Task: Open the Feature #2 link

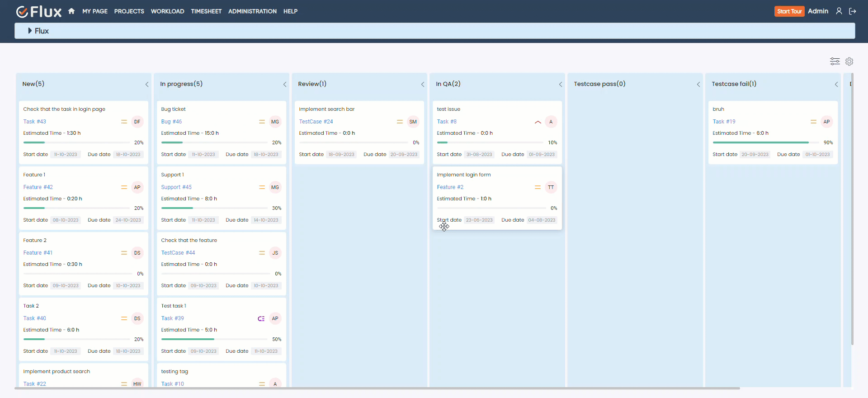Action: (x=450, y=187)
